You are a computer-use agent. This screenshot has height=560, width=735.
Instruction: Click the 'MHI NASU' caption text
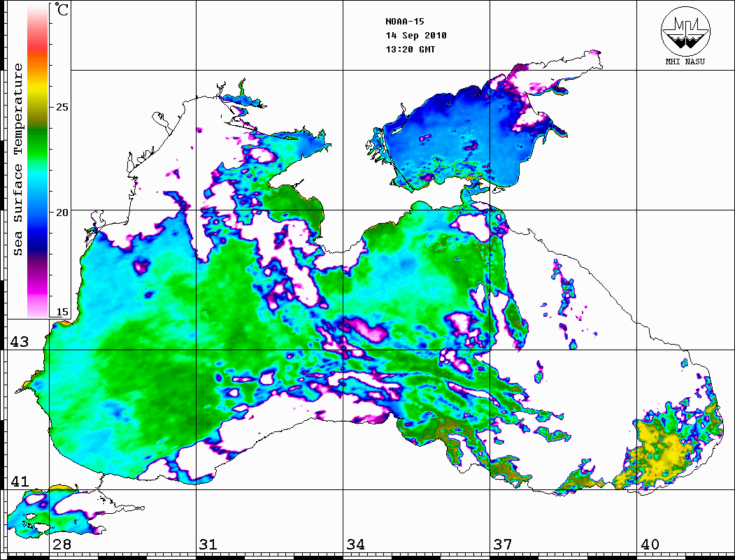pos(685,62)
